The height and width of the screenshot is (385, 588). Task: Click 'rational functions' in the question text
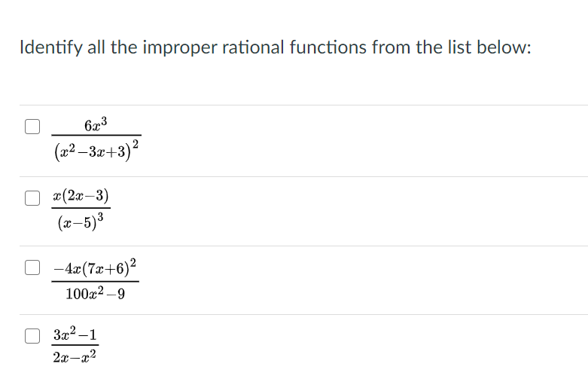(294, 47)
